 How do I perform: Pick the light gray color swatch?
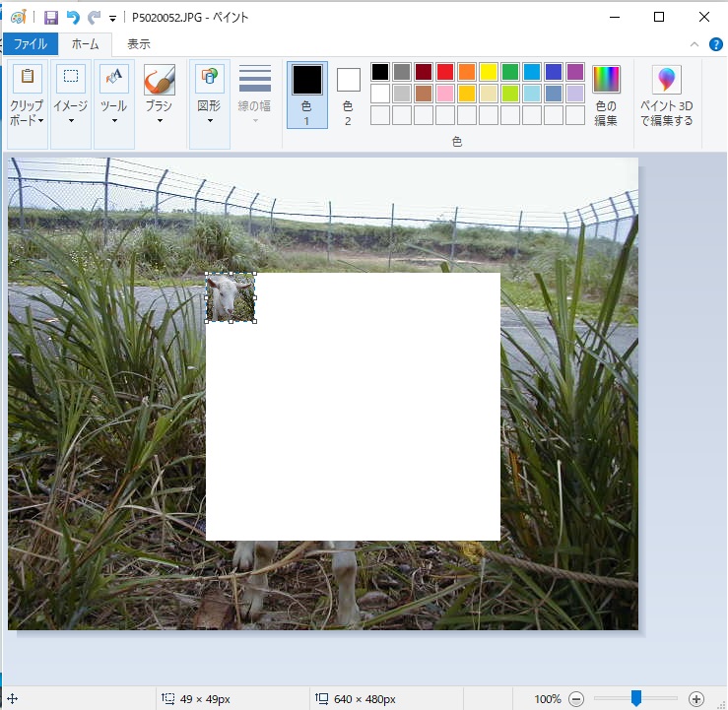coord(402,94)
